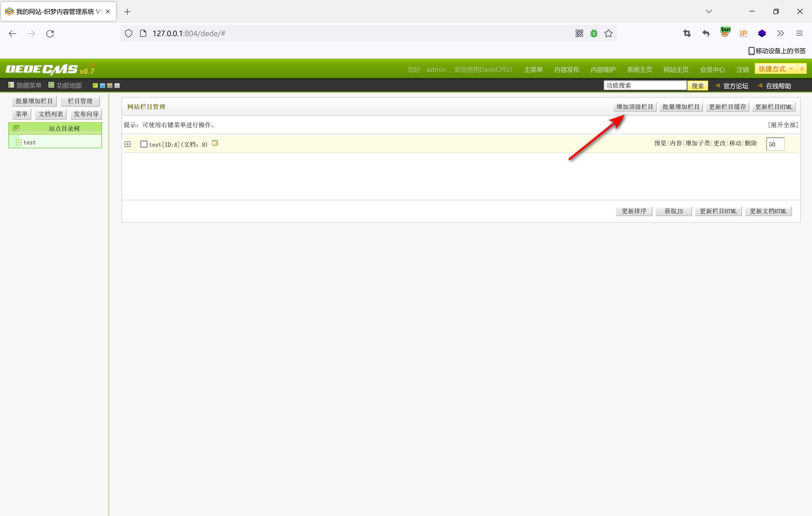Click the arrow icon in 站点目录树 header
Screen dimensions: 812x516
16,128
